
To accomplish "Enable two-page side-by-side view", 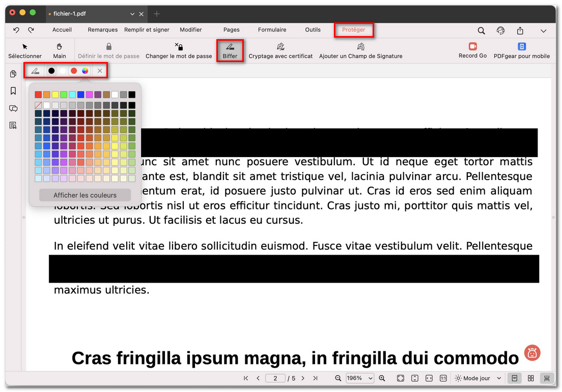I will [x=530, y=378].
